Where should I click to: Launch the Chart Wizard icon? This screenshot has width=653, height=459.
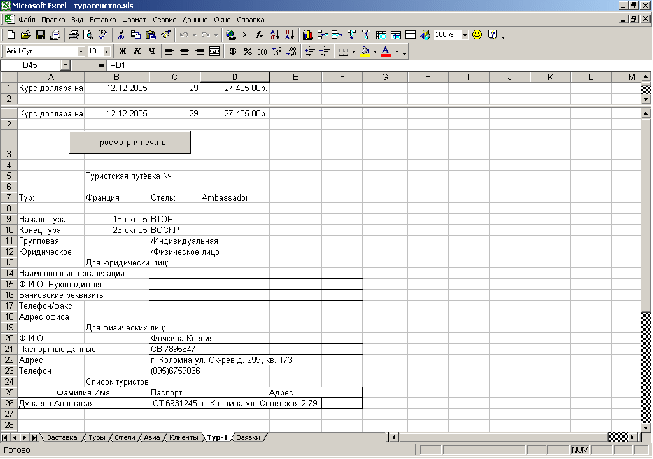click(308, 35)
